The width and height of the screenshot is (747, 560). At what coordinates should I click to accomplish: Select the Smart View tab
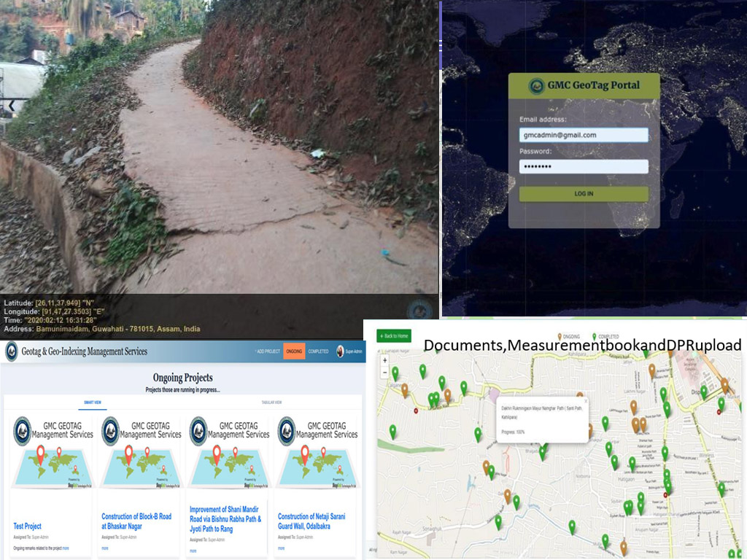coord(93,402)
